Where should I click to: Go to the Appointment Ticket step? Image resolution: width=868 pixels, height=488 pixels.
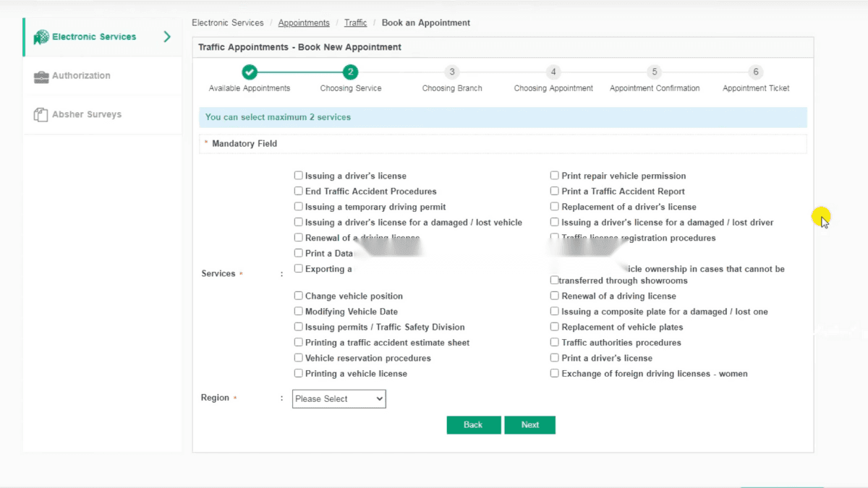pyautogui.click(x=756, y=72)
